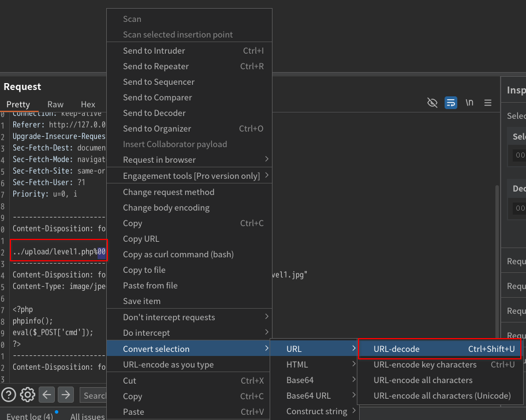This screenshot has height=420, width=526.
Task: Click the search input field
Action: 94,395
